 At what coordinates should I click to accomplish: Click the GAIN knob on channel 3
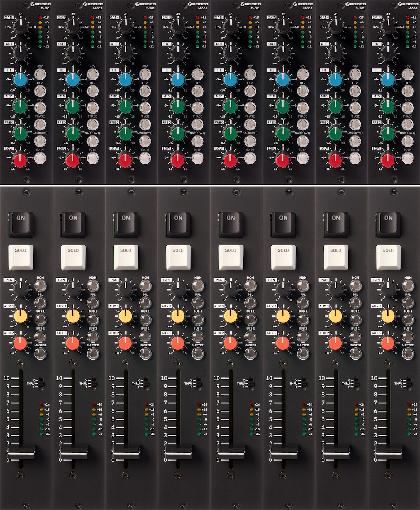(126, 27)
